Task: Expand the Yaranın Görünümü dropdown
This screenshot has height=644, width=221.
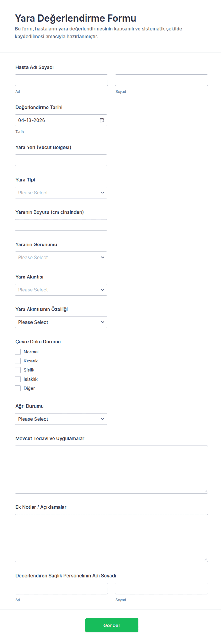Action: coord(61,257)
